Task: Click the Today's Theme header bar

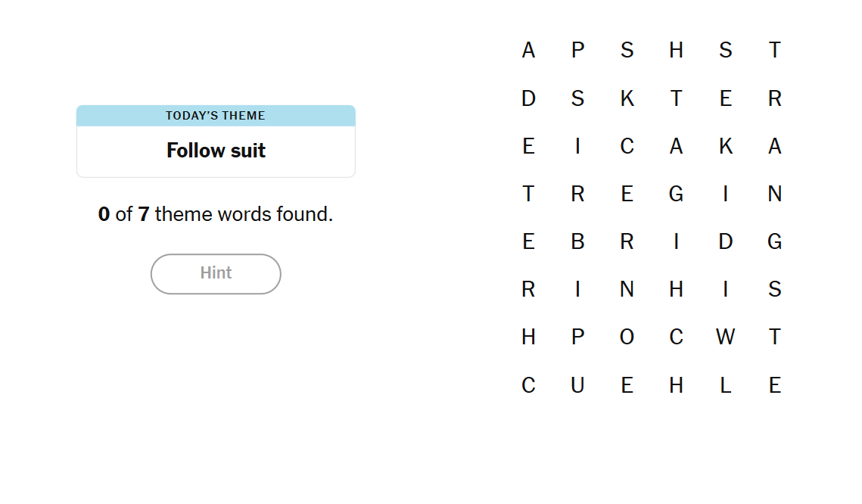Action: point(216,116)
